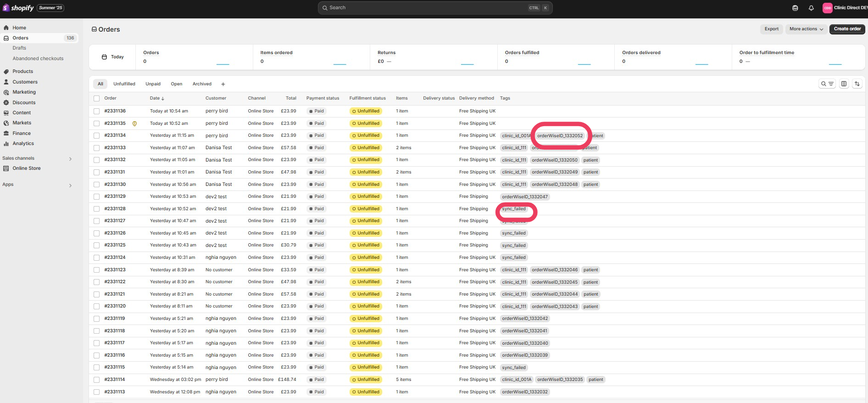Click the Orders inbox icon in sidebar
Image resolution: width=868 pixels, height=403 pixels.
(x=6, y=38)
